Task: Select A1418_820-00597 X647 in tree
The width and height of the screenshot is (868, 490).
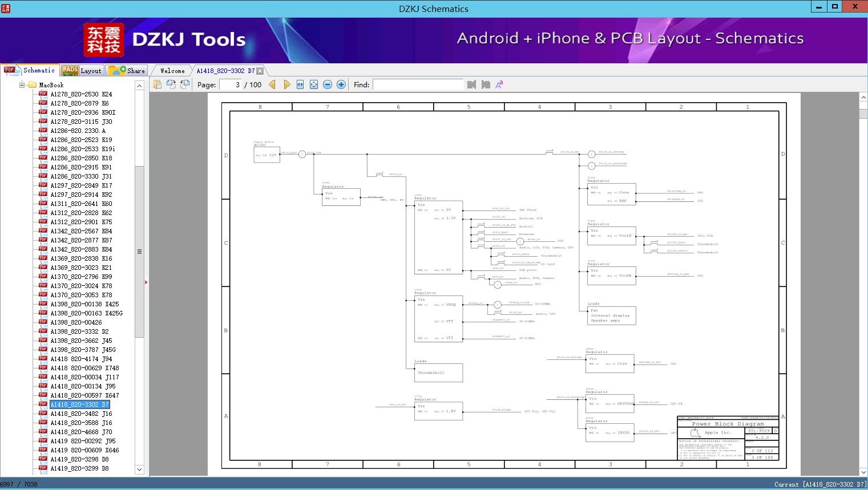Action: tap(84, 395)
